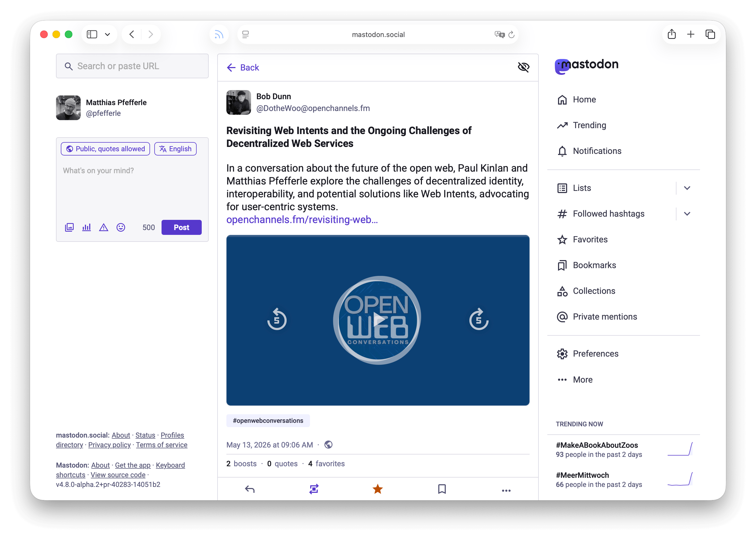
Task: Open a new tab with the plus icon
Action: [691, 34]
